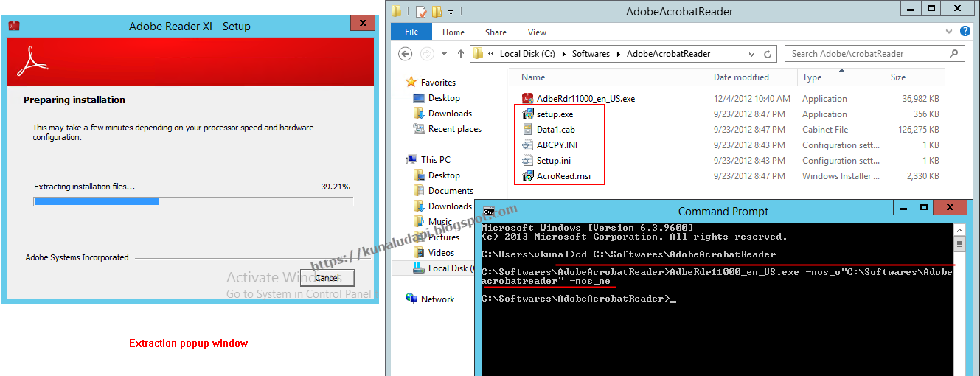980x376 pixels.
Task: Click the extraction progress bar in Adobe Setup
Action: point(193,201)
